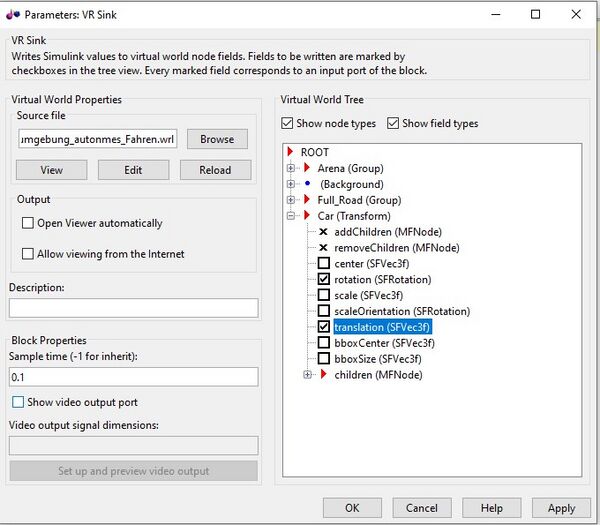Screen dimensions: 600x525
Task: Click the children MFNode red triangle icon
Action: [x=323, y=375]
